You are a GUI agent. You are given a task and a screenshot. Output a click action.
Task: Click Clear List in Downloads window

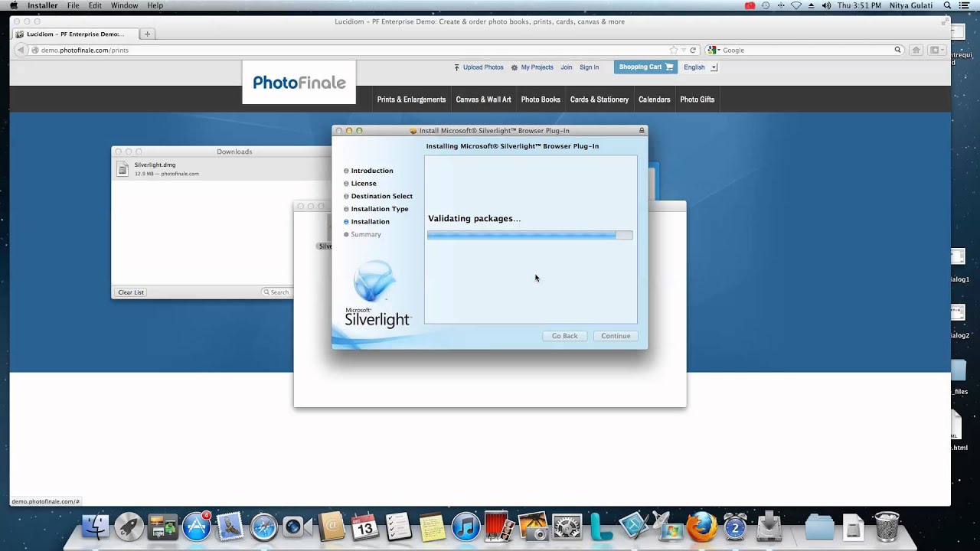pos(131,292)
